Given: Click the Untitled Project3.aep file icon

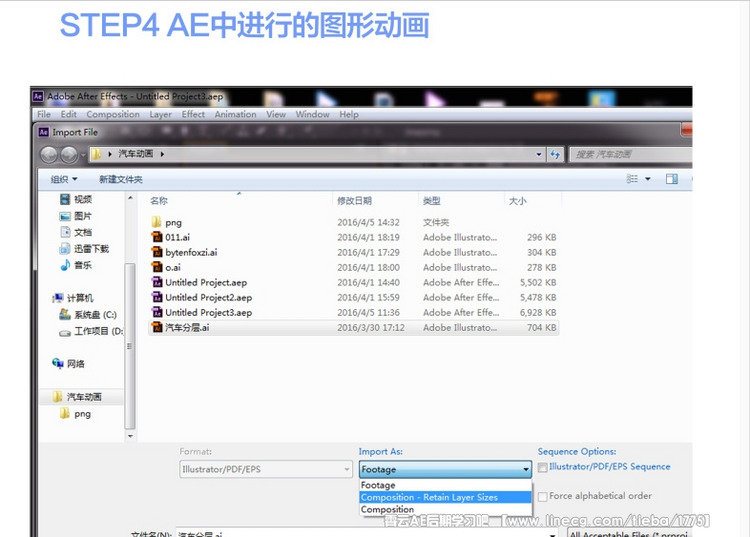Looking at the screenshot, I should click(156, 312).
